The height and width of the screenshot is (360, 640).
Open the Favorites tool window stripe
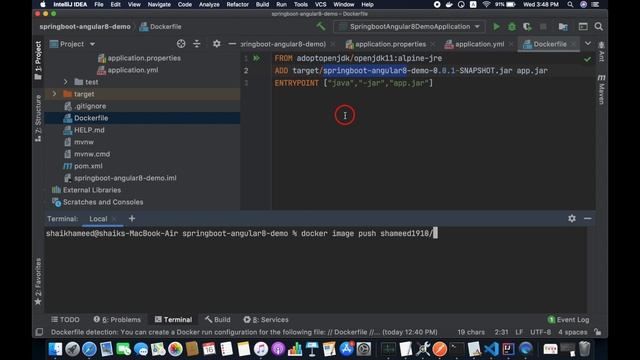coord(38,282)
